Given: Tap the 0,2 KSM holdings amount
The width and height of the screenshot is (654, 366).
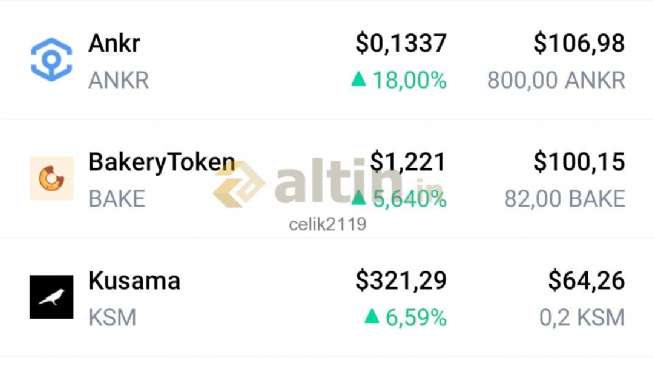Looking at the screenshot, I should click(582, 318).
